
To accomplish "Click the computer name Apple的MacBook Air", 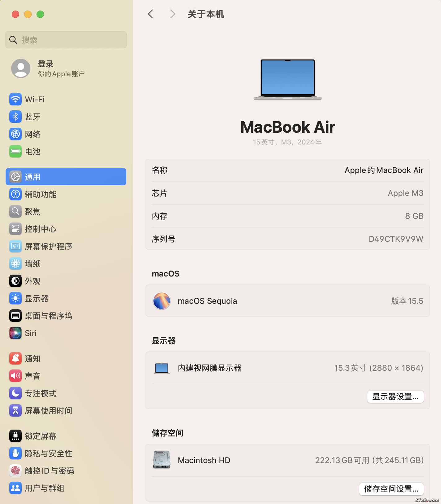I will (384, 170).
